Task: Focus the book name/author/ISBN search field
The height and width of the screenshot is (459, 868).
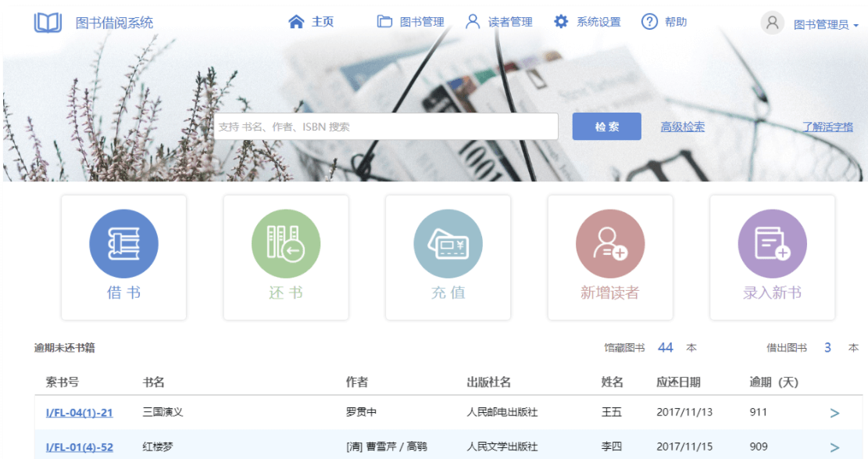Action: pyautogui.click(x=386, y=127)
